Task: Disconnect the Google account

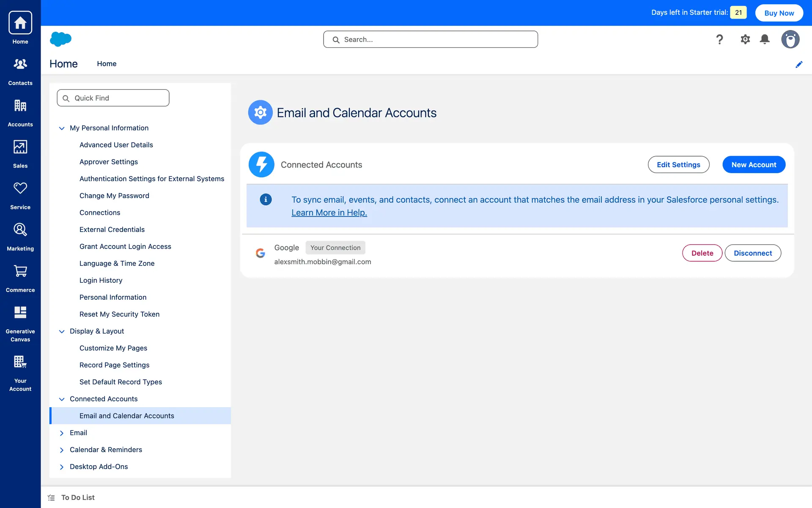Action: click(753, 253)
